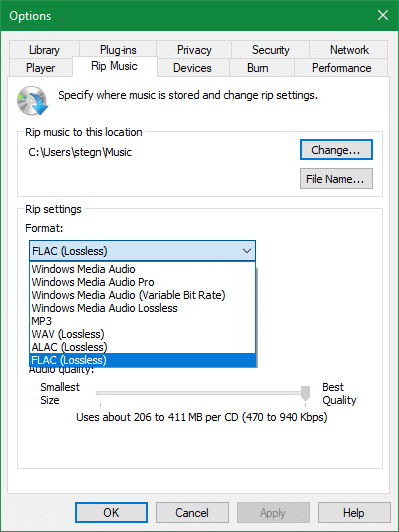399x532 pixels.
Task: Click the Change... button for rip location
Action: 336,150
